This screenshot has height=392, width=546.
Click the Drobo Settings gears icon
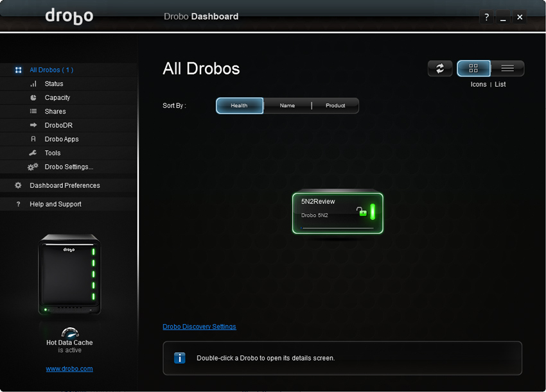pos(33,167)
